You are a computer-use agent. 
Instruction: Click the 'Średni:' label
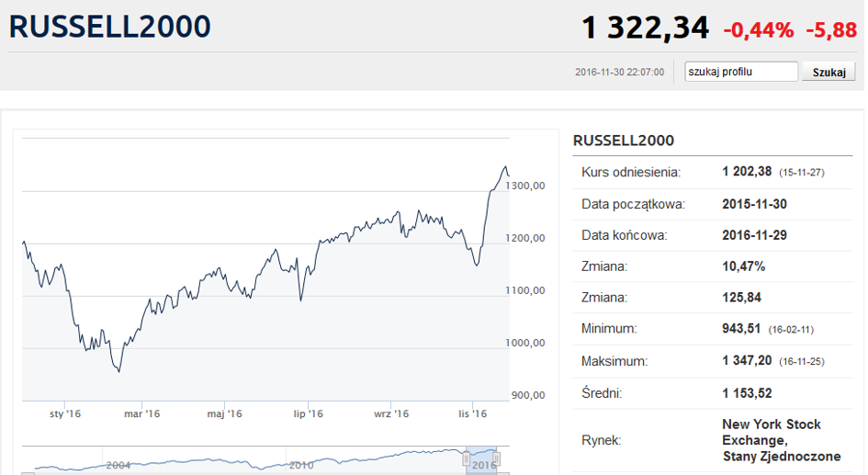[602, 393]
